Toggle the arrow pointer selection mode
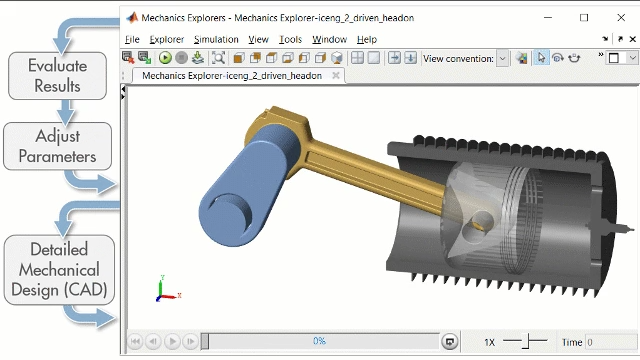This screenshot has height=360, width=640. tap(541, 58)
